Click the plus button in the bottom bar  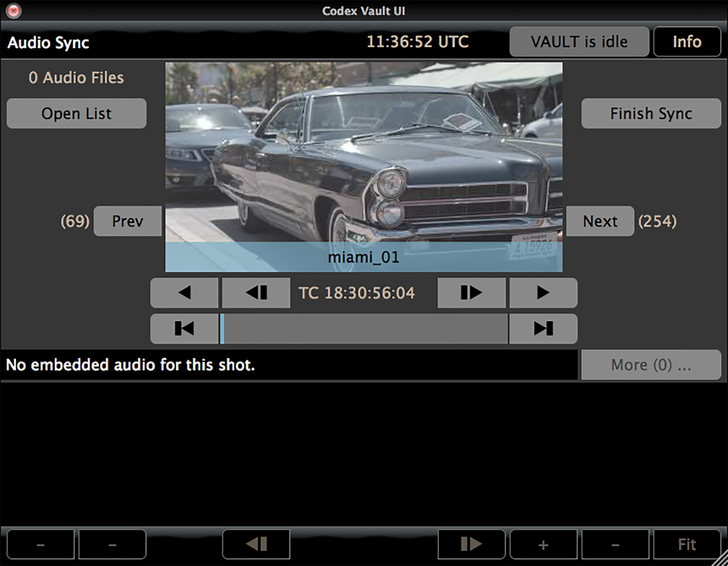[x=543, y=544]
